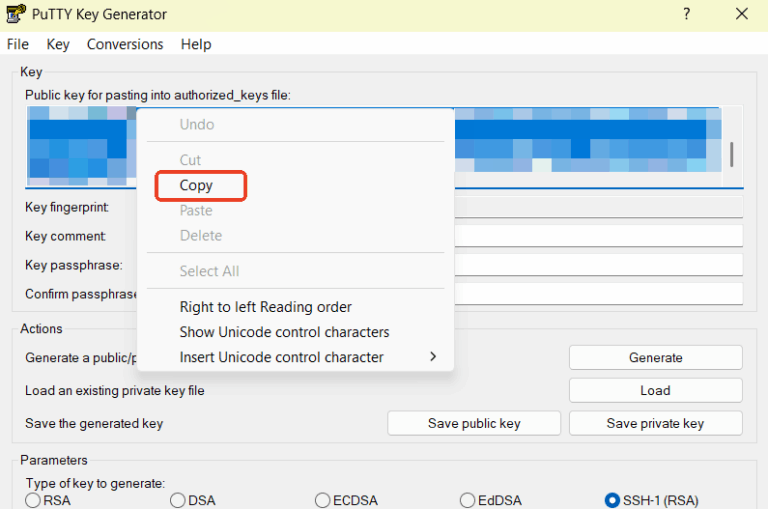Choose Delete in the context menu

tap(295, 236)
